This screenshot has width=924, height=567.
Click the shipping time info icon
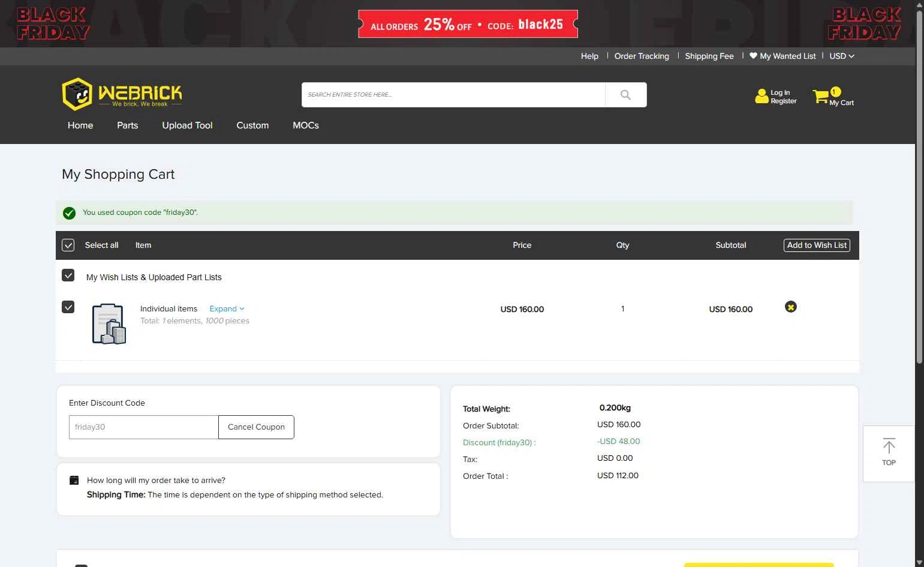(74, 480)
